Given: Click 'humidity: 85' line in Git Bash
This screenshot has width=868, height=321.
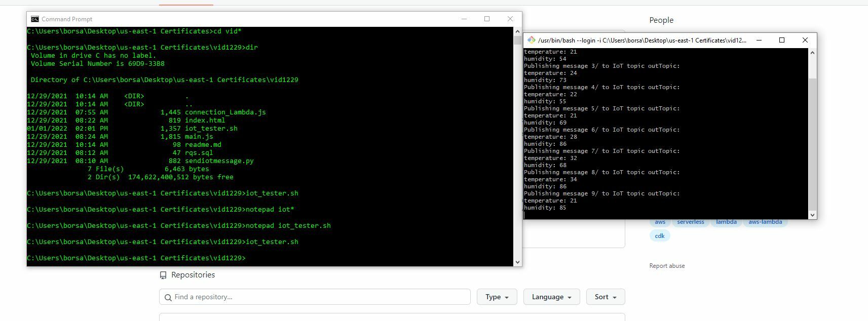Looking at the screenshot, I should point(545,208).
